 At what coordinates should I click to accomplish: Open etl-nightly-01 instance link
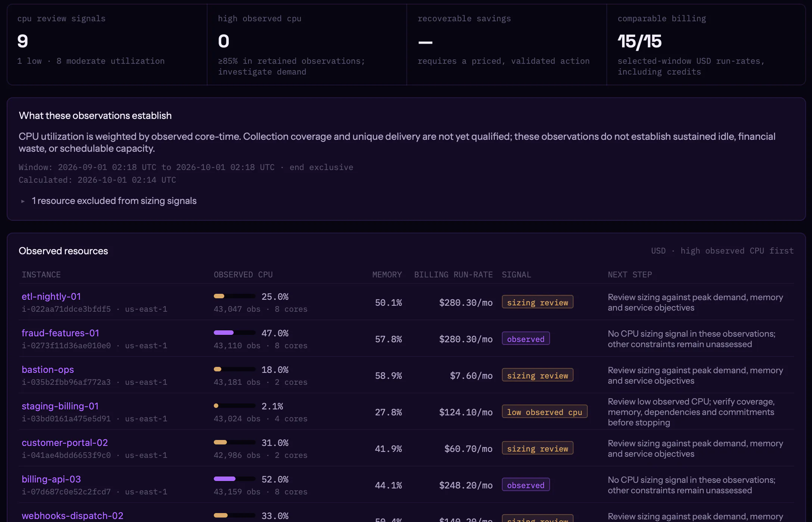51,296
